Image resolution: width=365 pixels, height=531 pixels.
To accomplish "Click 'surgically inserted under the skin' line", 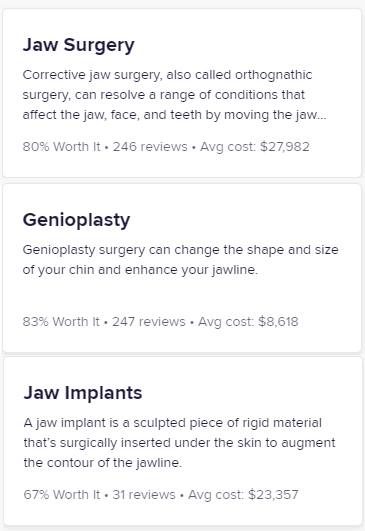I will click(179, 443).
